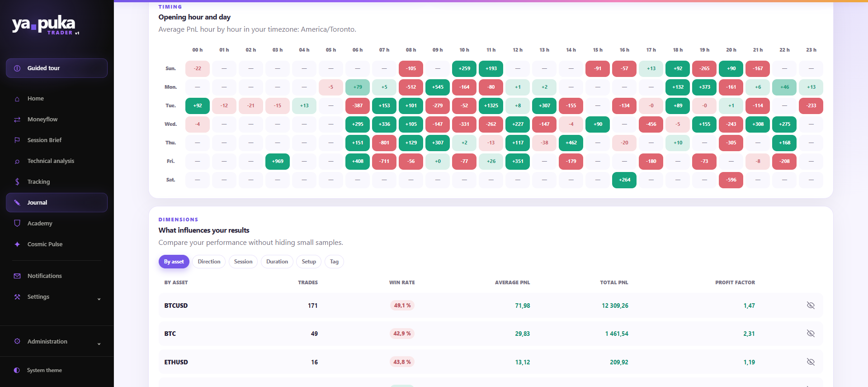Click the 49,1 % win rate badge
868x387 pixels.
[x=402, y=306]
